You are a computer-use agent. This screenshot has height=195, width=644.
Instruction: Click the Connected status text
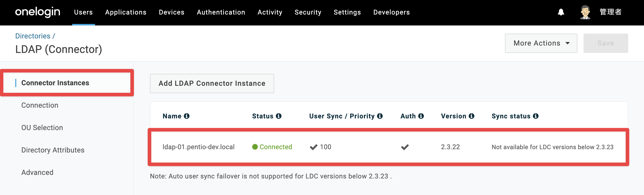click(276, 147)
